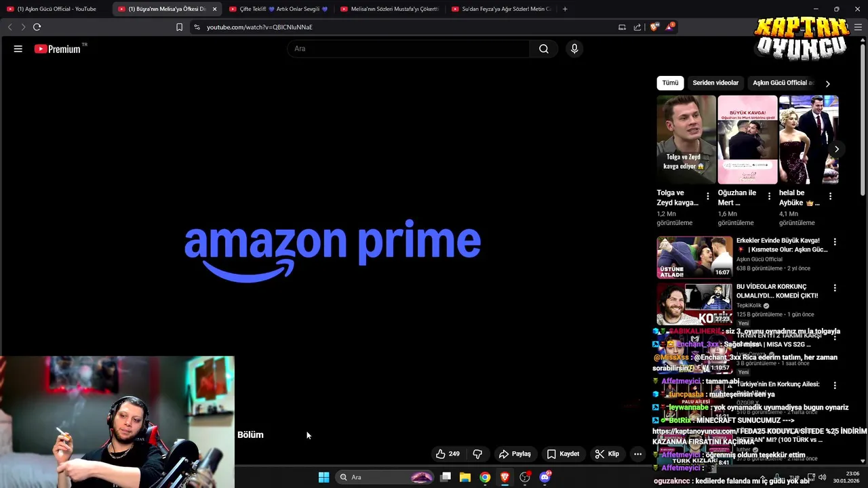Click the Kaydet save button

click(x=563, y=454)
